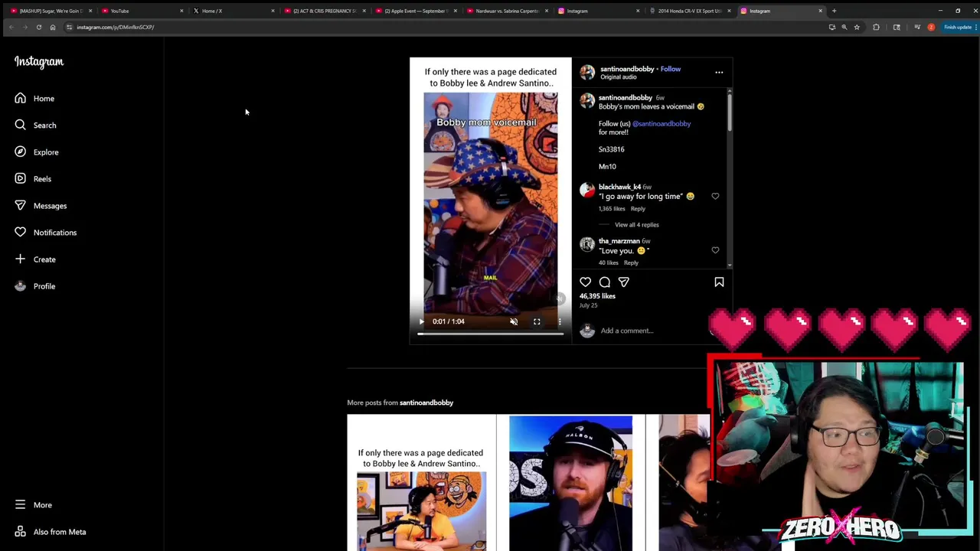
Task: Open Messages from the sidebar
Action: coord(41,206)
